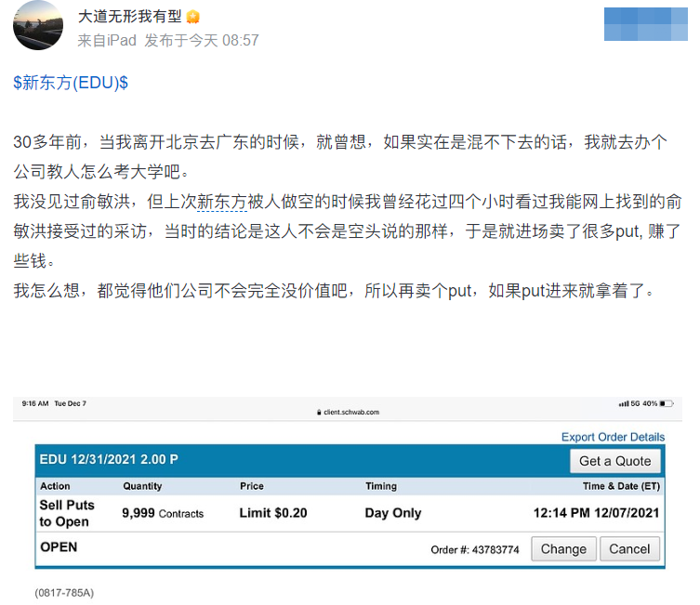
Task: Click the client.schwab.com address bar
Action: (351, 413)
